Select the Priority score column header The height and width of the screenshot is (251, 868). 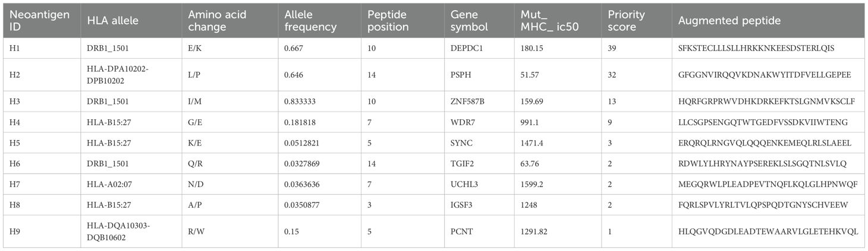622,21
